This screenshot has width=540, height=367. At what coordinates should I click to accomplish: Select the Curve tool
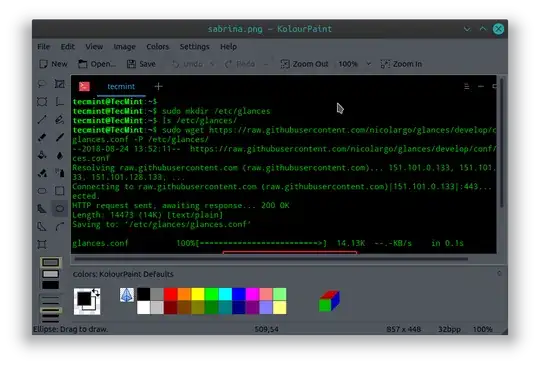click(60, 227)
